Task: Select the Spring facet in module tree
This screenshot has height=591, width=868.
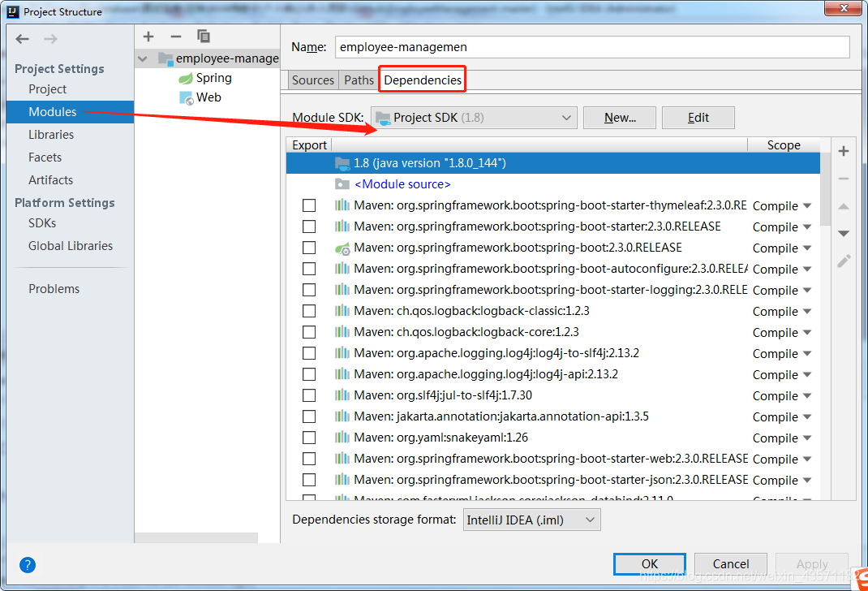Action: [213, 78]
